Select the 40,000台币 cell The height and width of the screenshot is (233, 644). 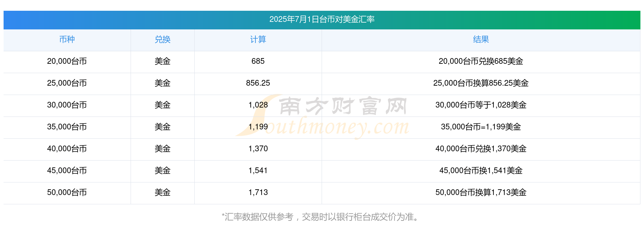pyautogui.click(x=67, y=149)
